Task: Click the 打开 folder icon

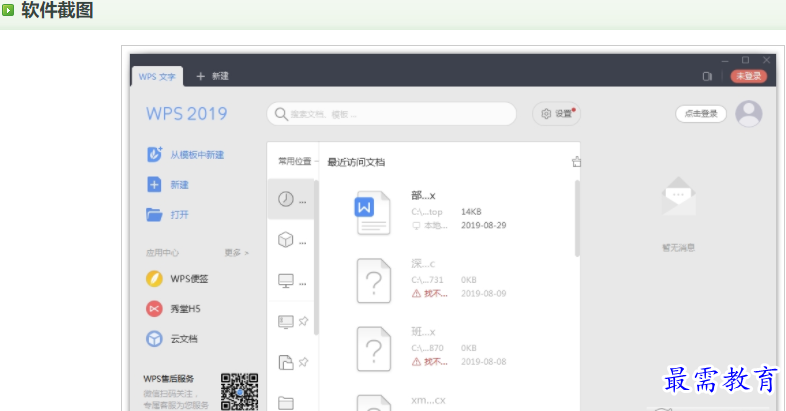Action: tap(154, 215)
